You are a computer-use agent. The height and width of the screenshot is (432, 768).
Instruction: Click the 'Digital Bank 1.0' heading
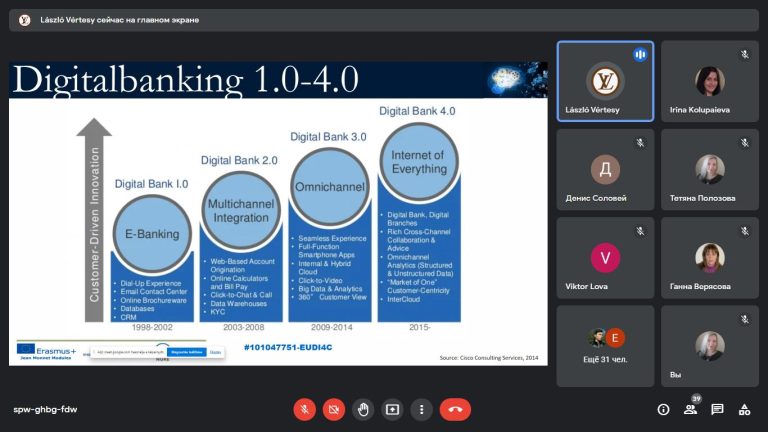tap(151, 184)
